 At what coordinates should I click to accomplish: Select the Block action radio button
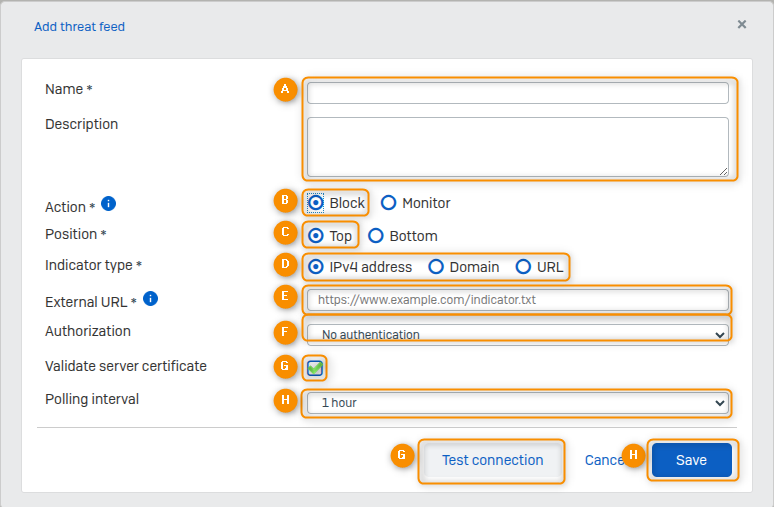(x=316, y=203)
